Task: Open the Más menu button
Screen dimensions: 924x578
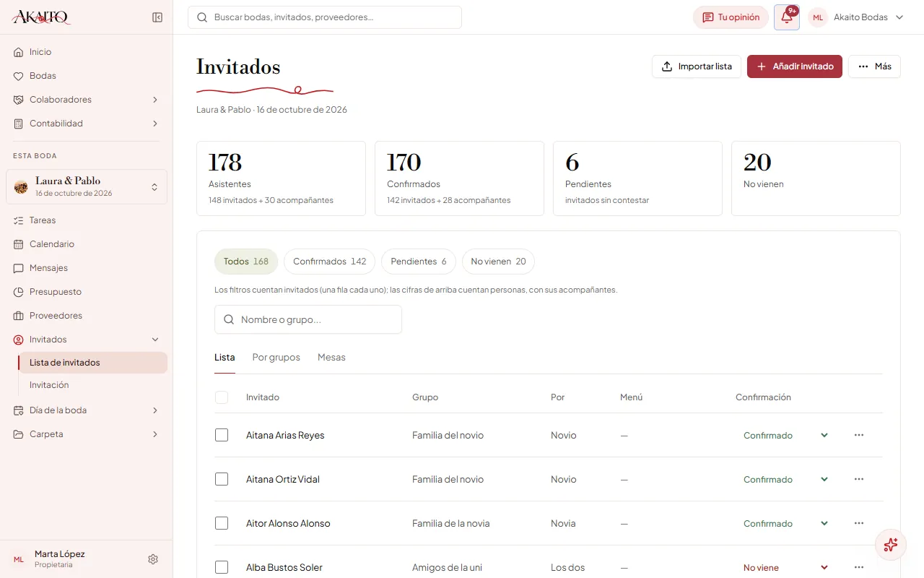Action: click(x=874, y=66)
